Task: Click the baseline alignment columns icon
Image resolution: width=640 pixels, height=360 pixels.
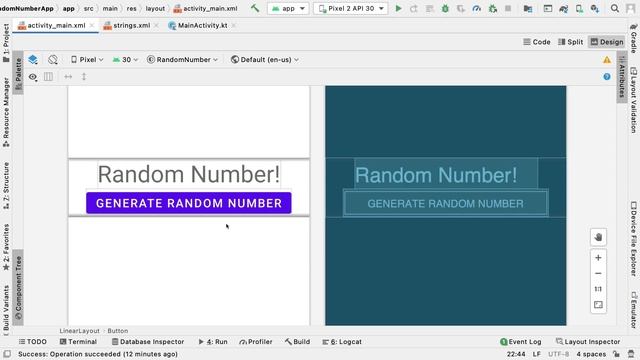Action: tap(48, 76)
